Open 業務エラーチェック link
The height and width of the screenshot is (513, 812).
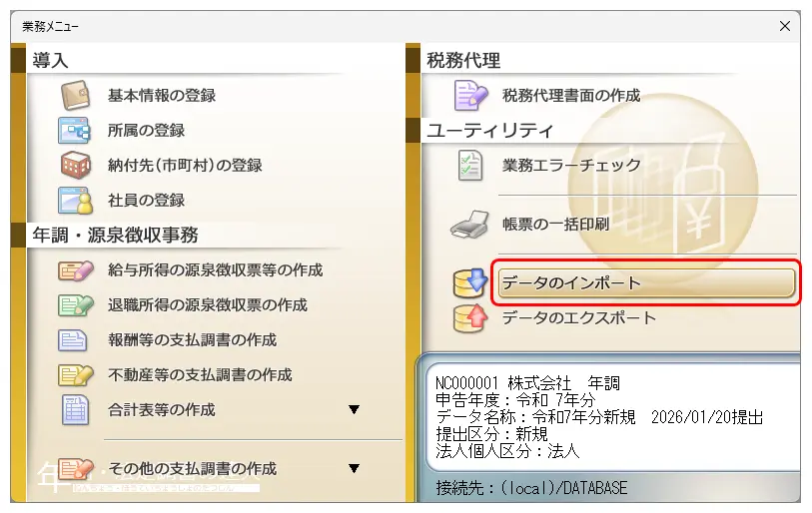click(x=571, y=166)
